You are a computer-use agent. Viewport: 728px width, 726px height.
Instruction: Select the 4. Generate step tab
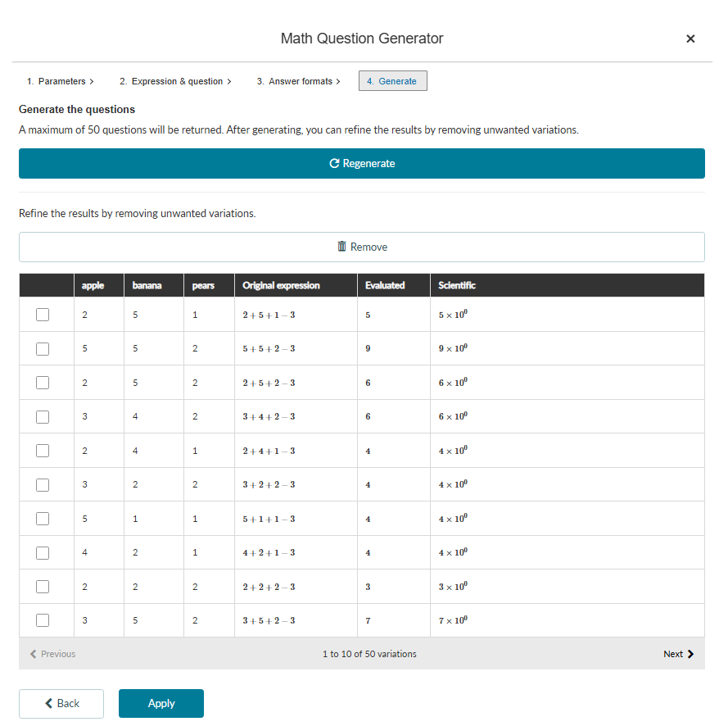[392, 81]
